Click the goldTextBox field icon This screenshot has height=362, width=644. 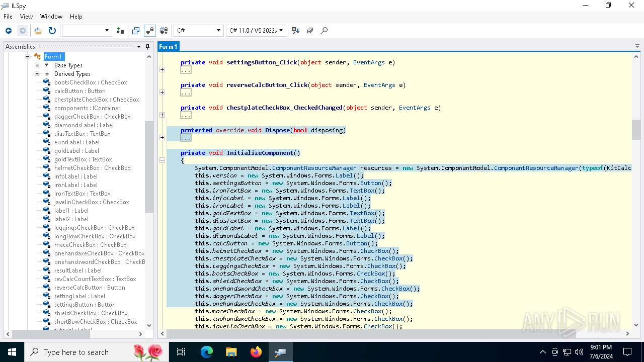[47, 159]
